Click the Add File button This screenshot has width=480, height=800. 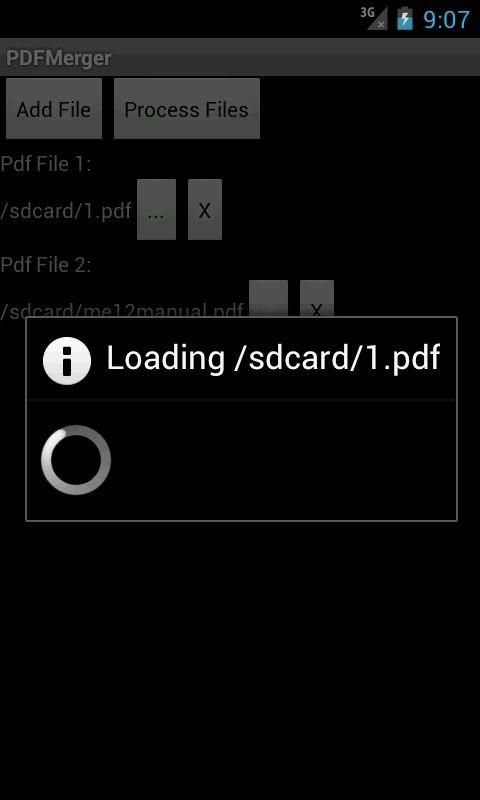54,108
